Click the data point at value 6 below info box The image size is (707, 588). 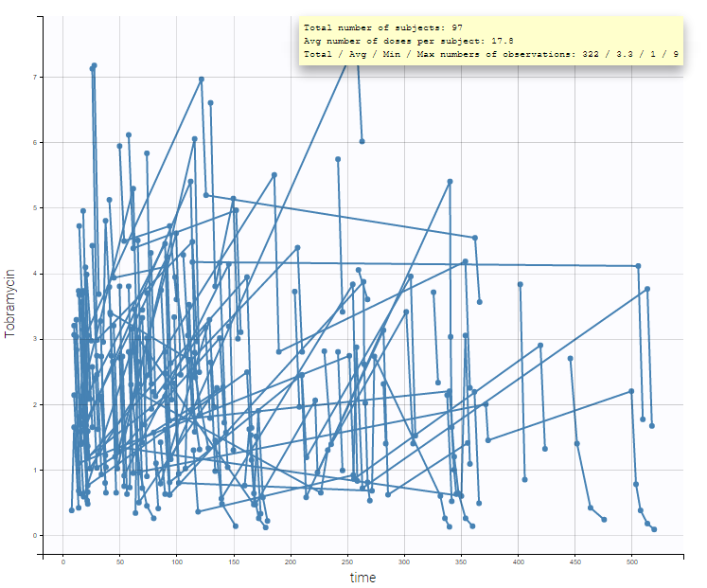pos(362,141)
